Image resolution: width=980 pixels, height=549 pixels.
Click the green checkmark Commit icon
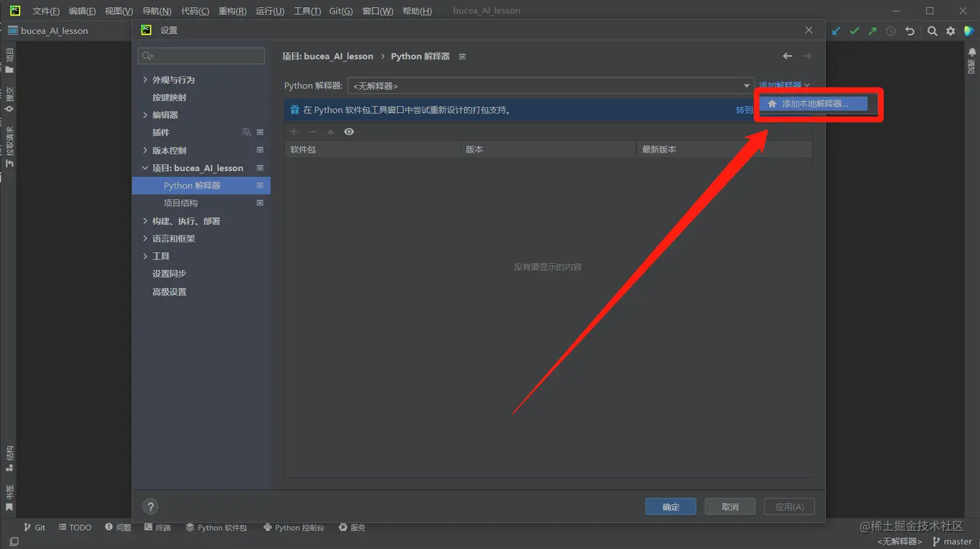click(854, 31)
